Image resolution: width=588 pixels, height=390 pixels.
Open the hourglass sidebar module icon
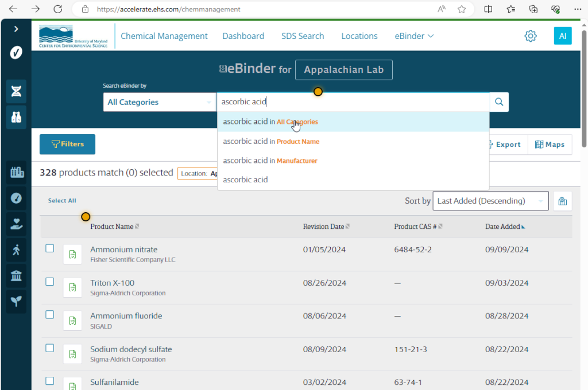16,91
